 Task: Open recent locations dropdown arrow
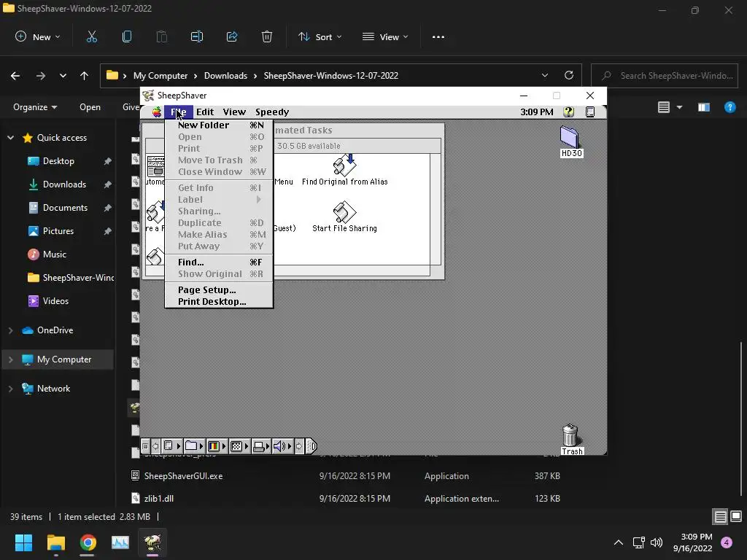pos(63,75)
